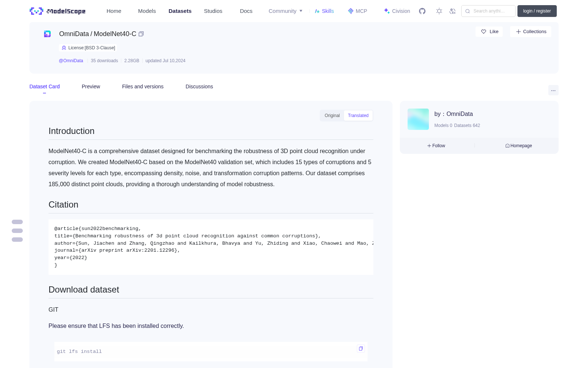
Task: Open the @OmniData profile link
Action: 71,61
